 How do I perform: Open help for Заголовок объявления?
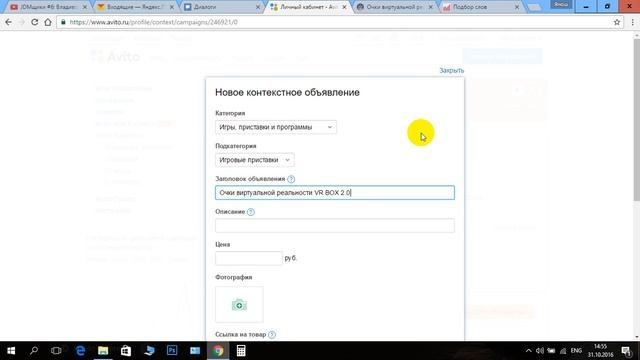291,179
